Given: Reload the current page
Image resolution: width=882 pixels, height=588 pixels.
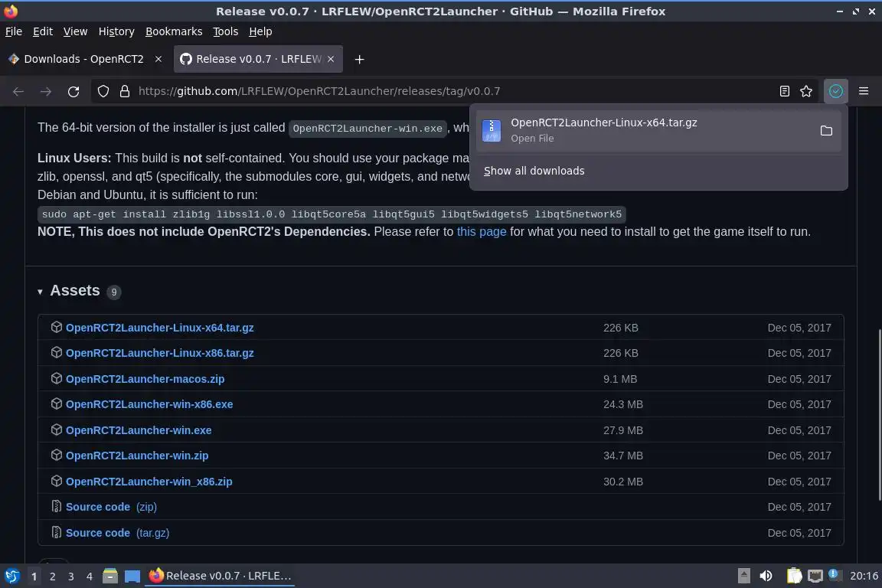Looking at the screenshot, I should [73, 91].
